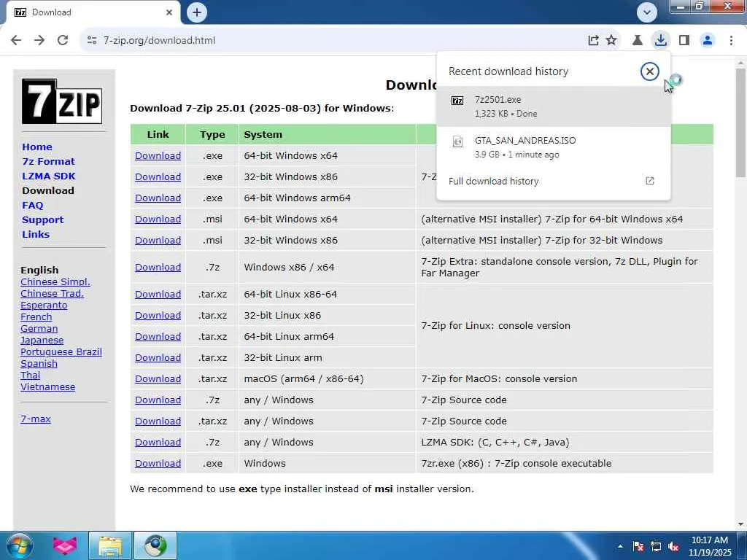Download .msi for 64-bit Windows x64
747x560 pixels.
tap(158, 219)
